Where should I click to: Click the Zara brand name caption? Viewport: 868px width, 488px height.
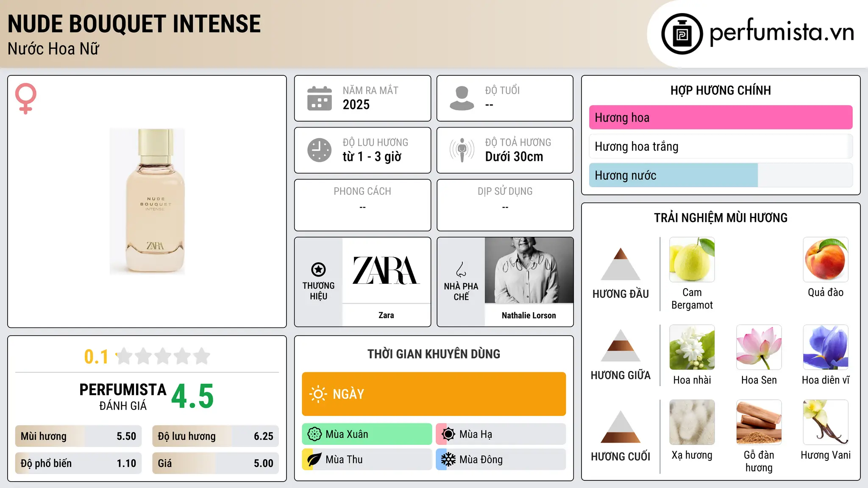386,315
